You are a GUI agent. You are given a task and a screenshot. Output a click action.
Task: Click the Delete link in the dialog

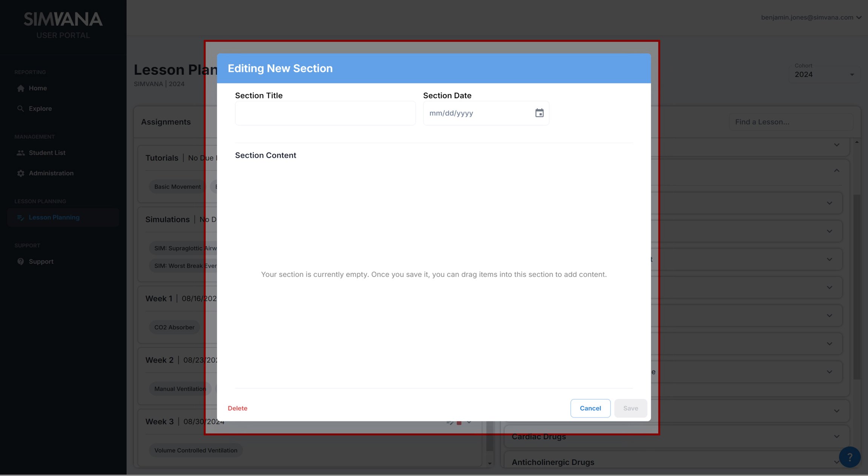click(237, 408)
